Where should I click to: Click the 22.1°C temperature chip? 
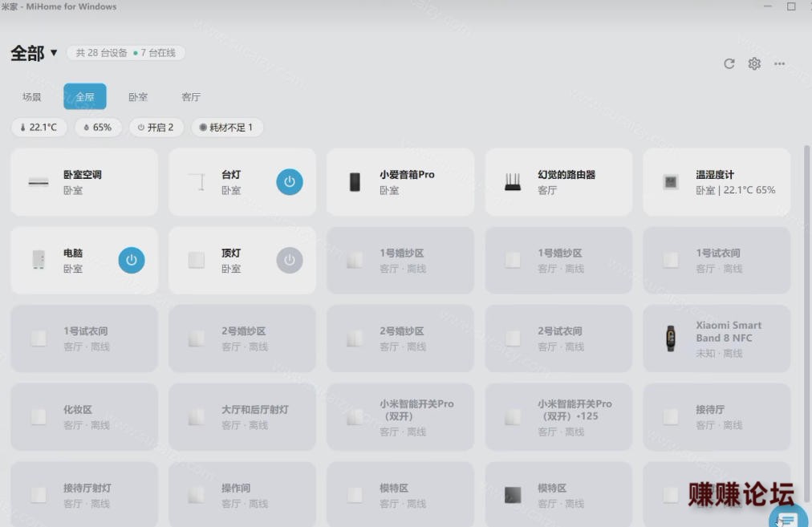pyautogui.click(x=39, y=128)
